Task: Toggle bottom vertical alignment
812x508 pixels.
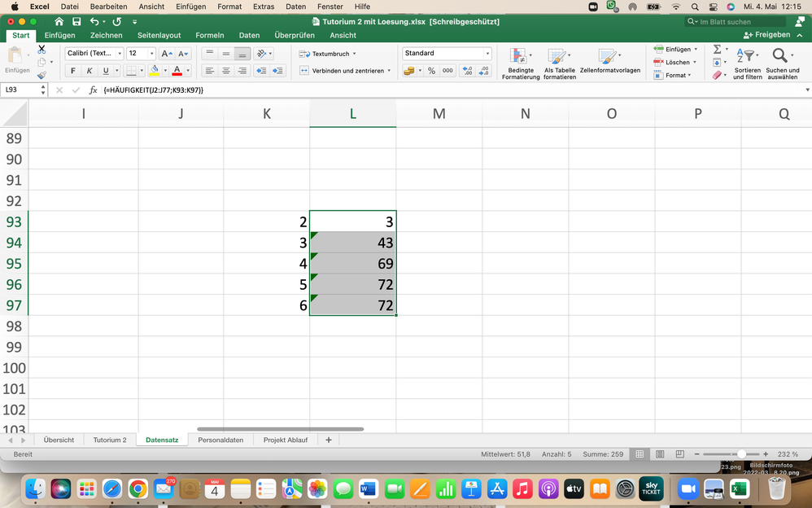Action: (x=242, y=54)
